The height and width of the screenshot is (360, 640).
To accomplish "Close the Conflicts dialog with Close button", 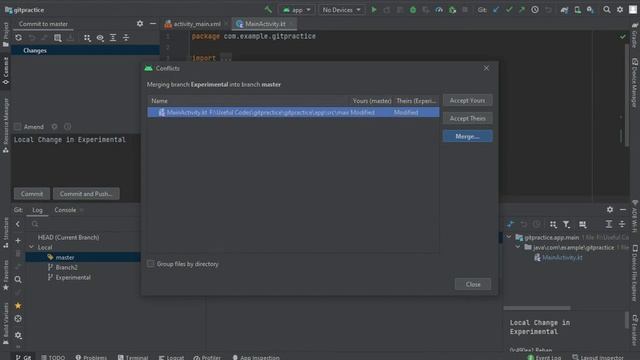I will pos(473,284).
